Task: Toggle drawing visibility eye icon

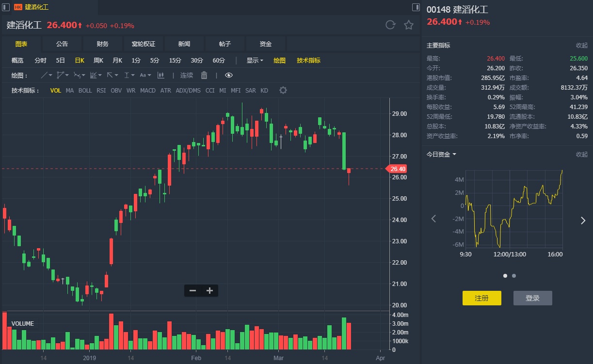Action: 229,75
